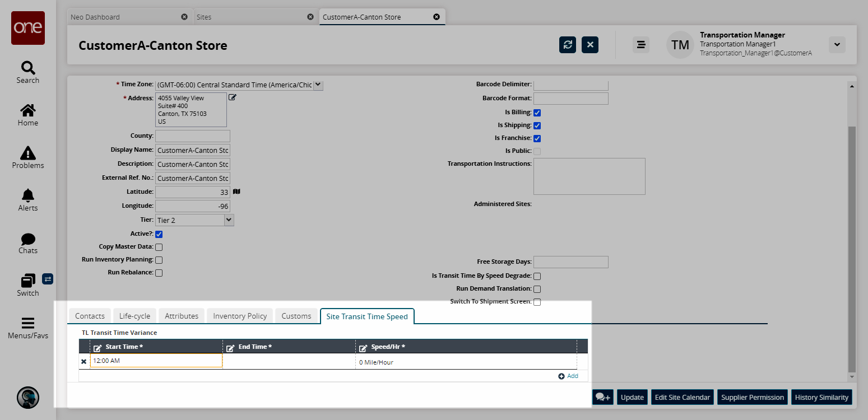Image resolution: width=868 pixels, height=420 pixels.
Task: Expand the user profile dropdown arrow
Action: click(x=837, y=45)
